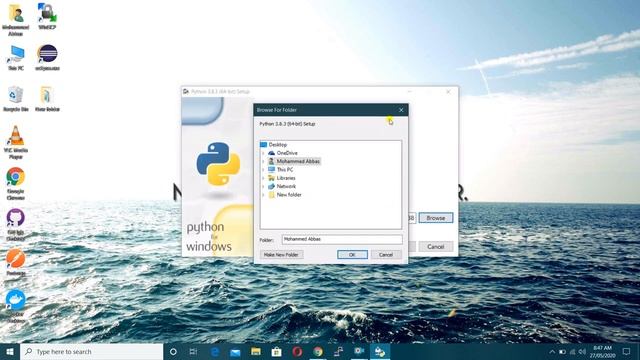Launch Google Chrome desktop shortcut
The image size is (640, 360).
click(16, 184)
